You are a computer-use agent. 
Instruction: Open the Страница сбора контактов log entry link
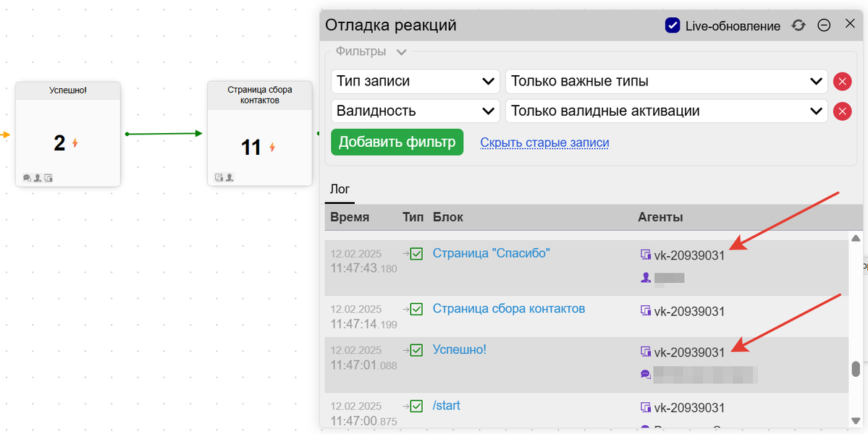pos(509,308)
